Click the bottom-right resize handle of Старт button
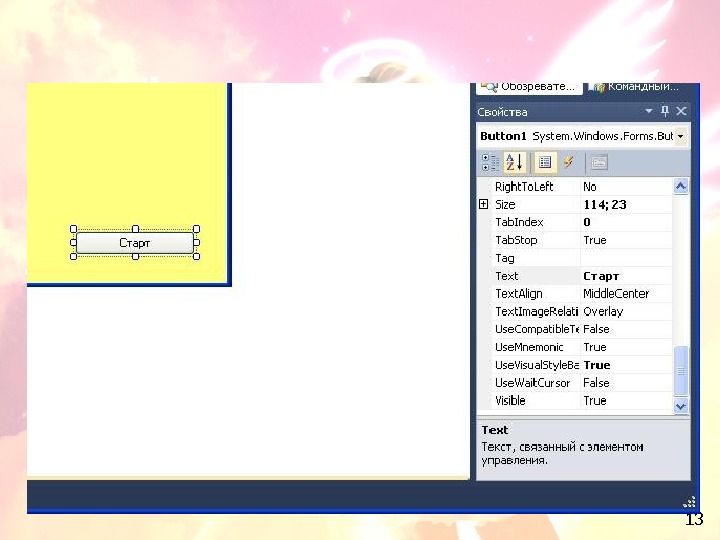 coord(197,256)
